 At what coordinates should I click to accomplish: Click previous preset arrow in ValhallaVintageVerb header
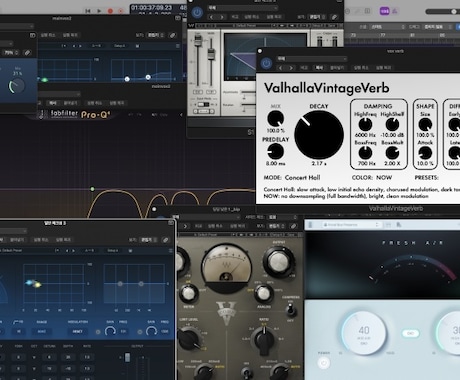[281, 68]
